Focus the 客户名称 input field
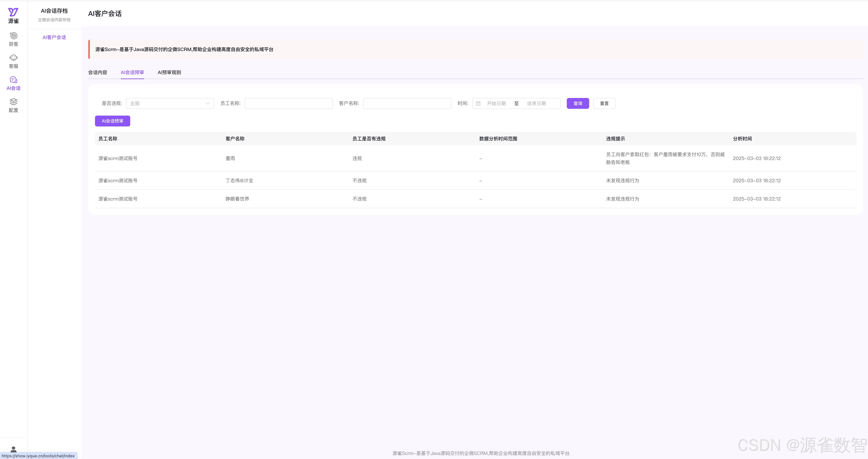Viewport: 868px width, 459px height. (x=407, y=103)
